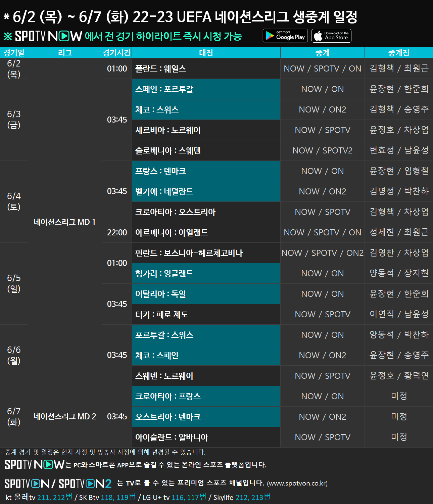Select the 스페인 : 포르투갈 match row
Viewport: 433px width, 504px height.
[x=206, y=89]
